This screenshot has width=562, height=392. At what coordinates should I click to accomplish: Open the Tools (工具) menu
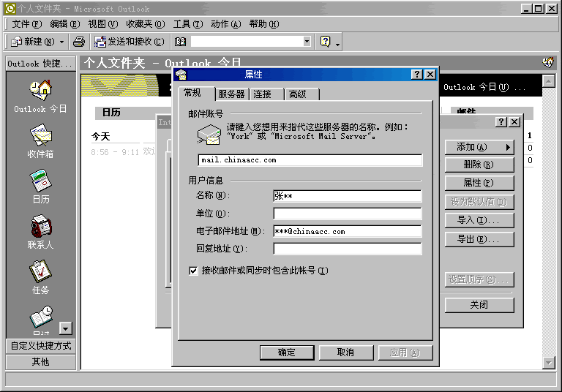click(x=188, y=24)
